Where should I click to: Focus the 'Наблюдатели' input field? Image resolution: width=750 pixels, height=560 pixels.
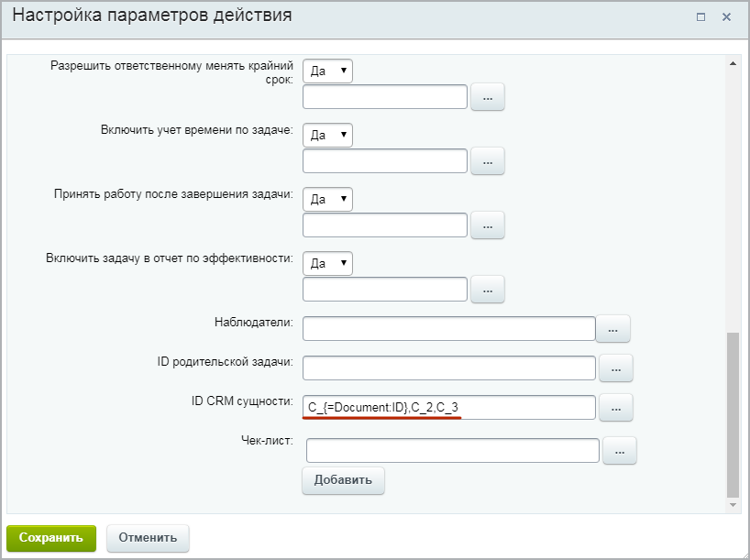(449, 328)
